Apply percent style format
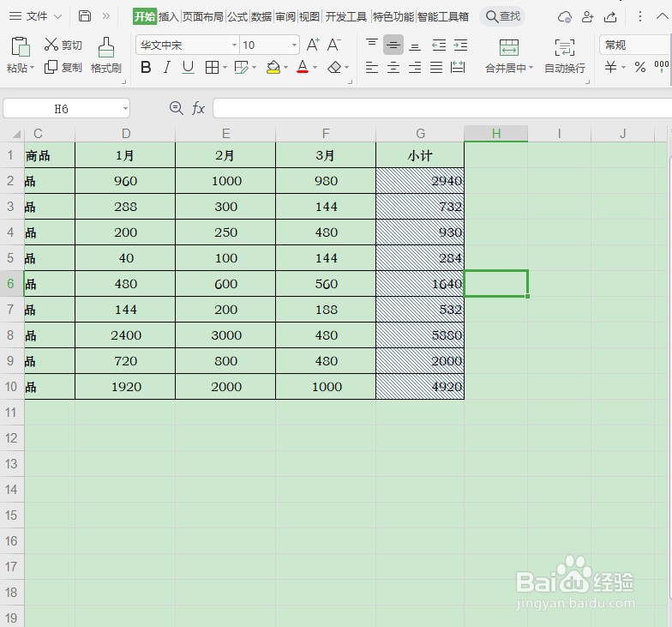 pyautogui.click(x=640, y=67)
